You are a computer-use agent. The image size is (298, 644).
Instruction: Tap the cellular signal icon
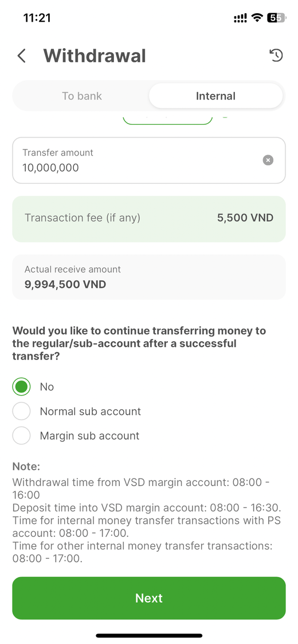coord(241,18)
